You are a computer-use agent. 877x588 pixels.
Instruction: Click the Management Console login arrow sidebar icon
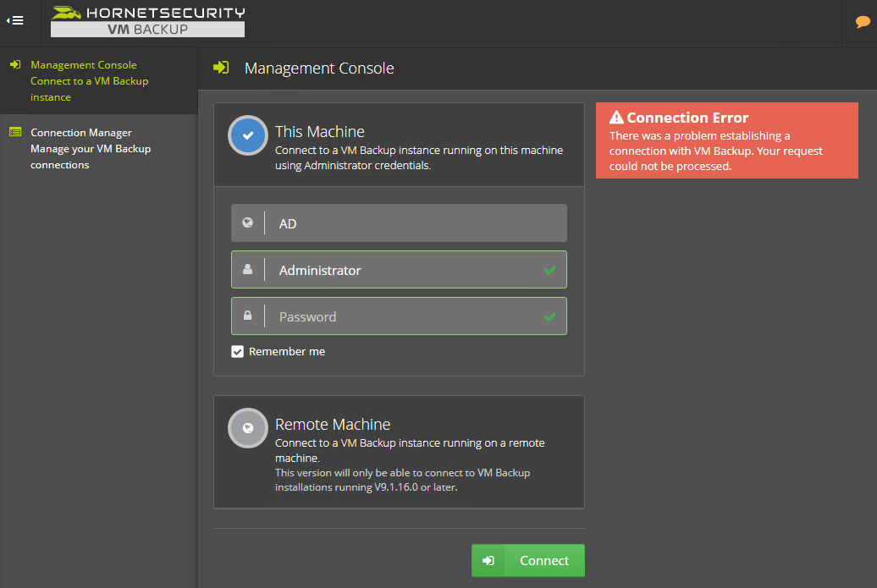[15, 65]
